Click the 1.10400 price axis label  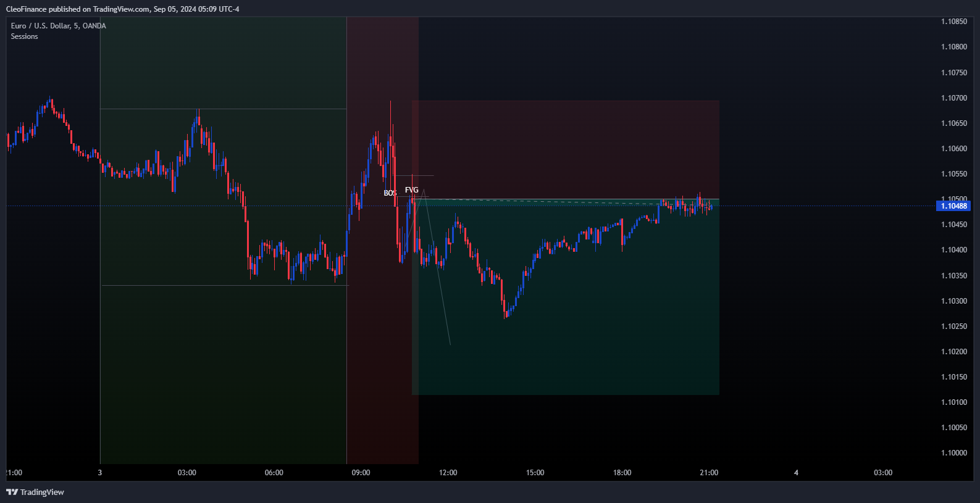953,250
